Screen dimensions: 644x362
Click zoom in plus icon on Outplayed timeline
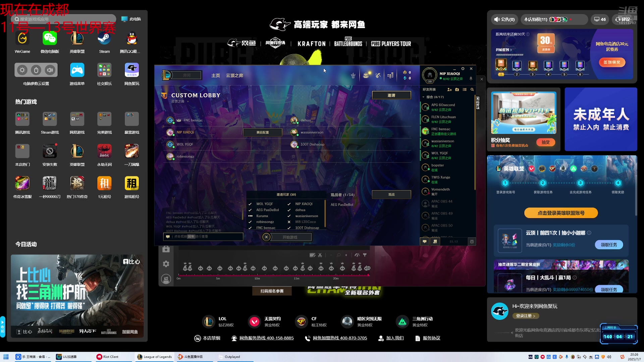tap(346, 255)
